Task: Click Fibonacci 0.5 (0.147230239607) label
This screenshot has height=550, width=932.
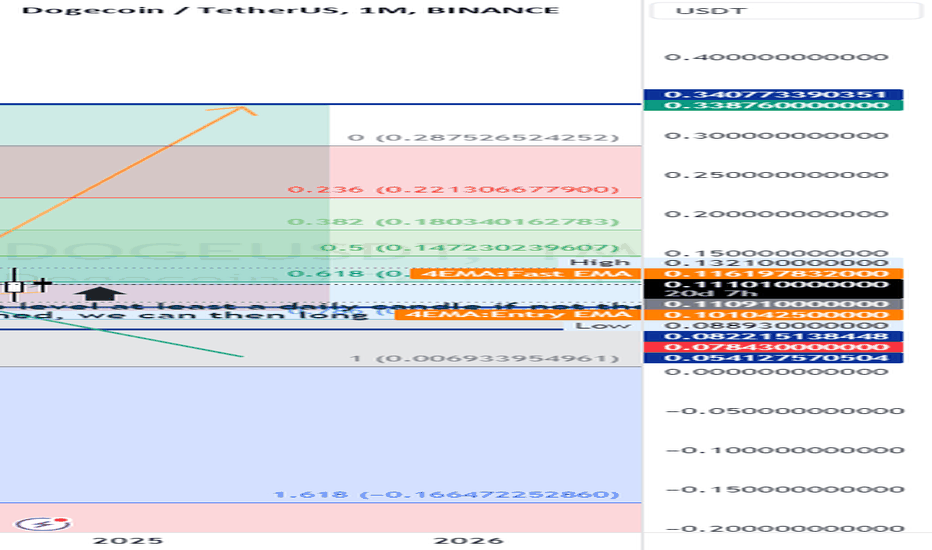Action: coord(470,247)
